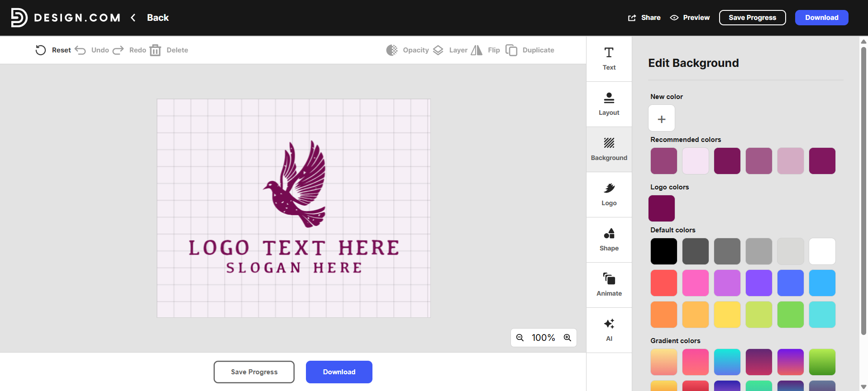Viewport: 868px width, 391px height.
Task: Apply the green gradient swatch
Action: (822, 362)
